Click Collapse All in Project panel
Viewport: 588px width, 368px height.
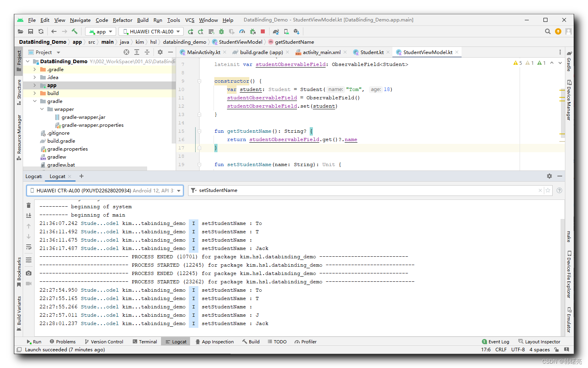click(x=147, y=52)
